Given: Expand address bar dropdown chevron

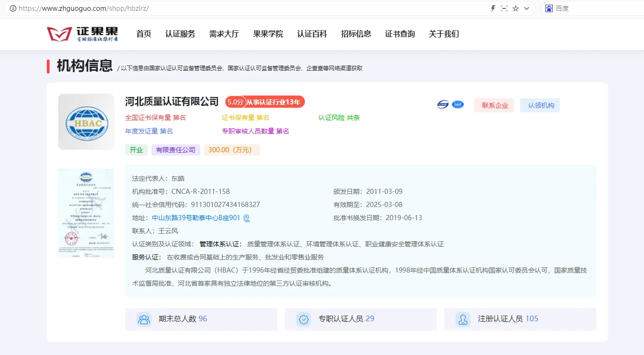Looking at the screenshot, I should coord(527,8).
